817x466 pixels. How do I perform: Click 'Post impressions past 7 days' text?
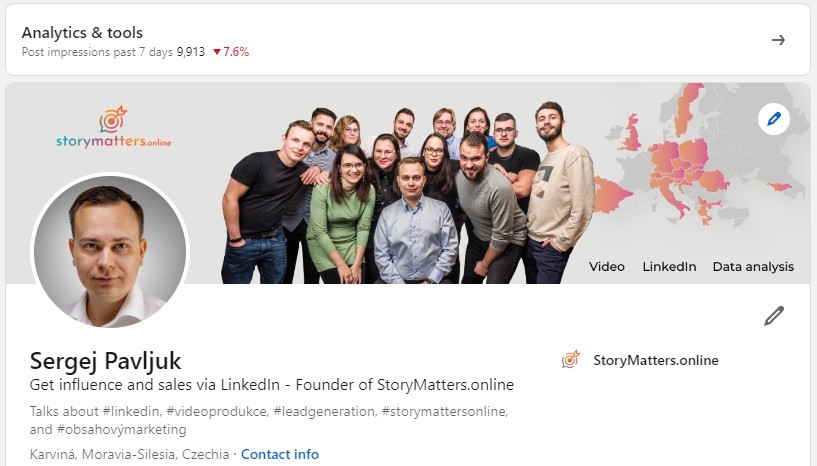coord(97,52)
